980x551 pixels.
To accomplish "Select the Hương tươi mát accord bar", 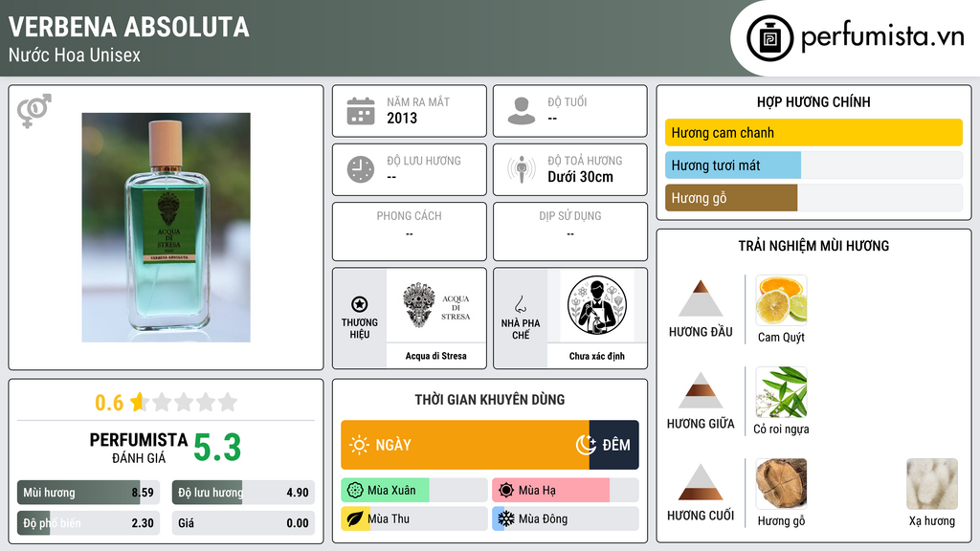I will click(813, 165).
